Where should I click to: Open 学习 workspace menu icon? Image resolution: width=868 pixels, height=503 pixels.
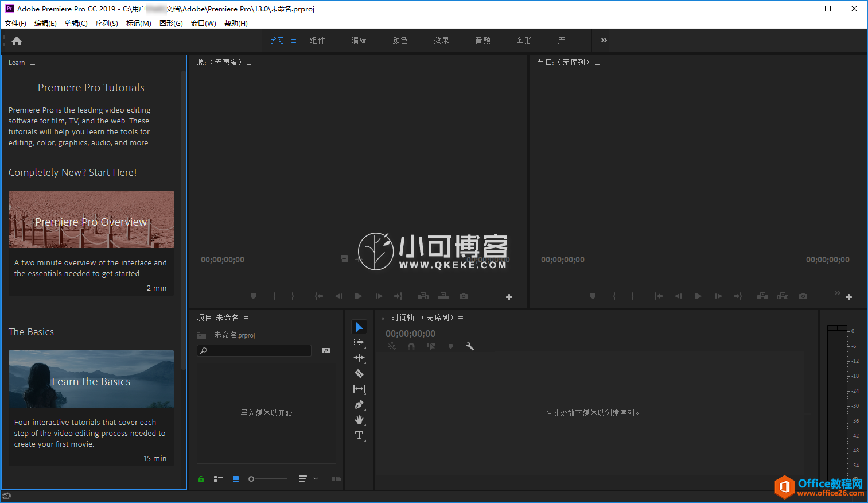pyautogui.click(x=294, y=41)
